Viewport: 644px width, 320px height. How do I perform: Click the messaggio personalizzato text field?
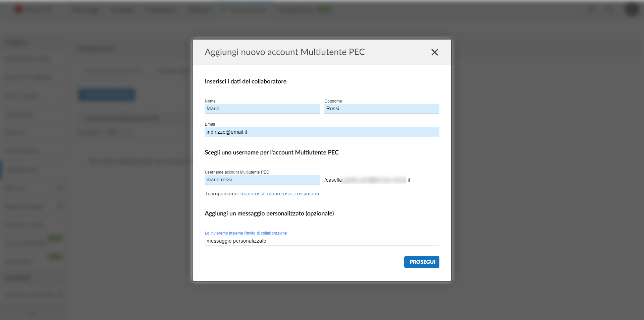point(322,241)
